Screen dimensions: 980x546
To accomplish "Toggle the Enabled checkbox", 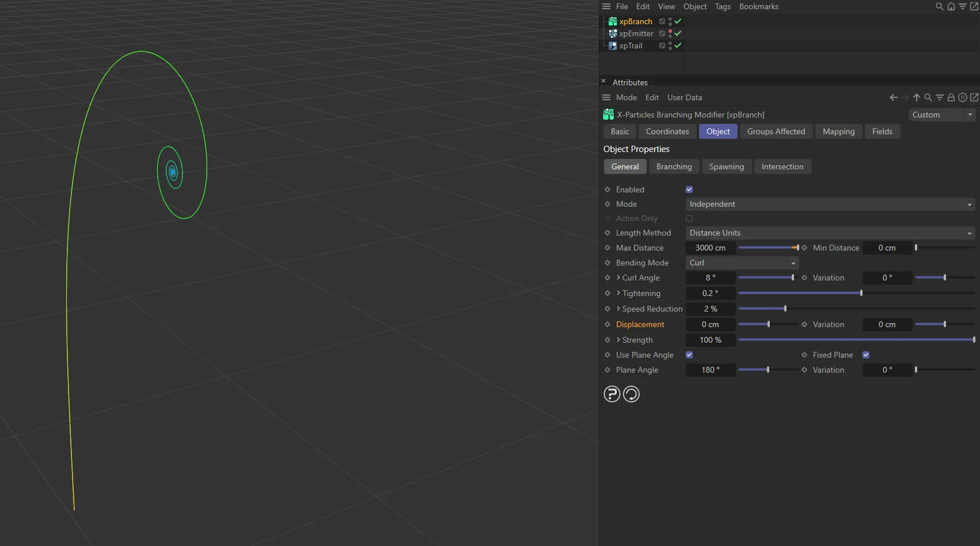I will pyautogui.click(x=689, y=189).
